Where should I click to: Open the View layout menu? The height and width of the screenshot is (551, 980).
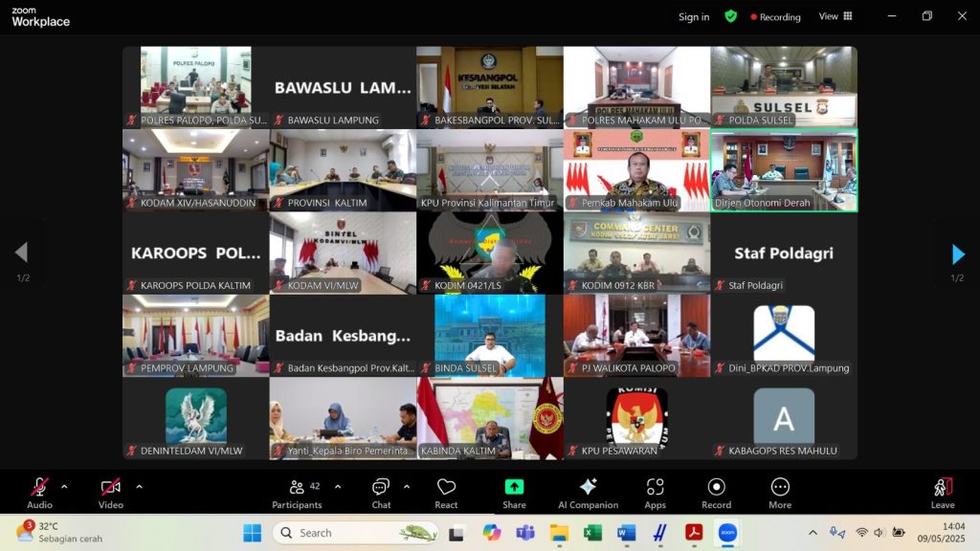pyautogui.click(x=835, y=16)
